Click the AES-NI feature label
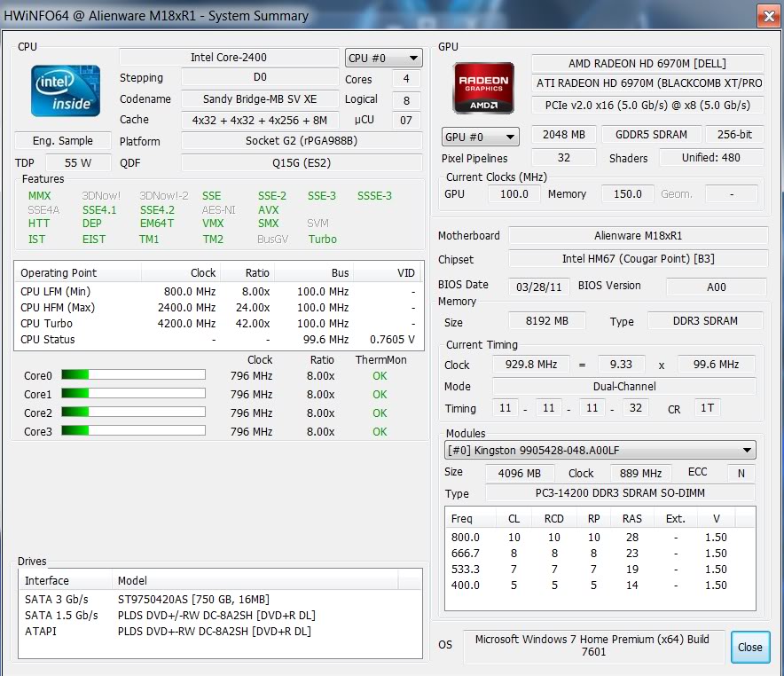Viewport: 784px width, 676px height. pyautogui.click(x=218, y=210)
